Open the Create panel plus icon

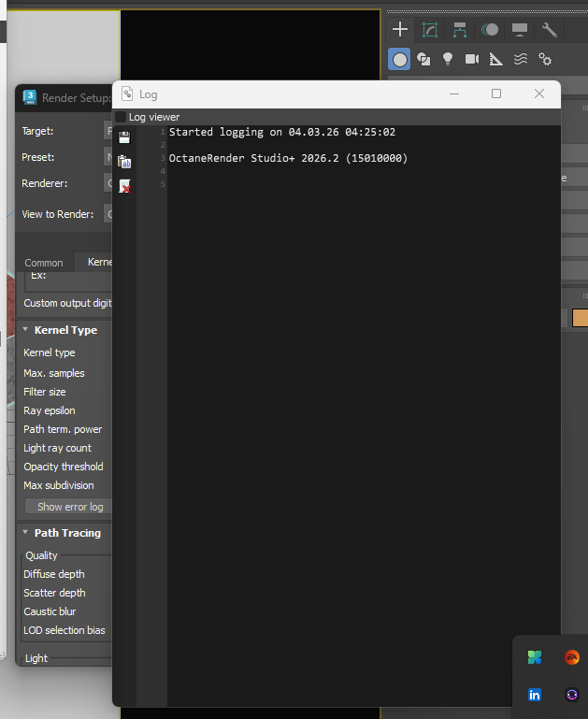tap(400, 29)
